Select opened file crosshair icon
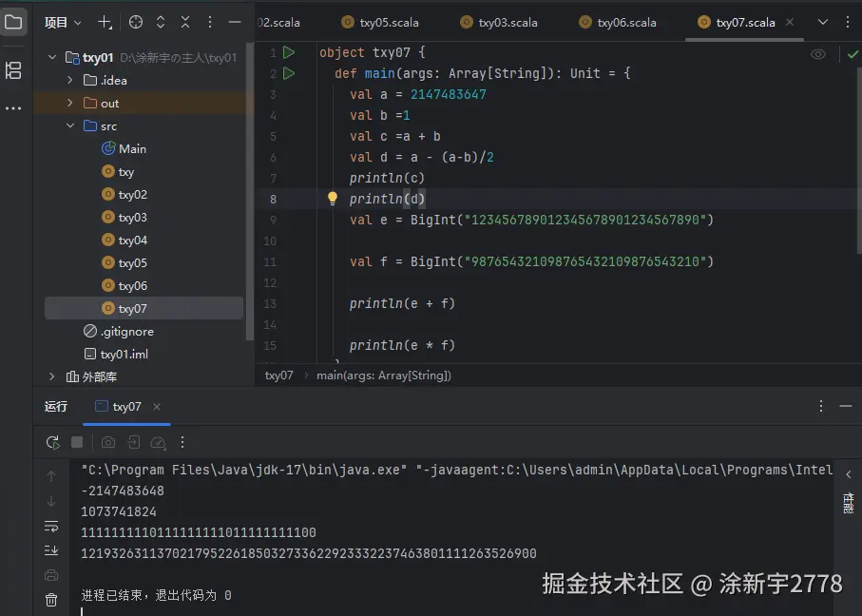862x616 pixels. click(x=135, y=22)
